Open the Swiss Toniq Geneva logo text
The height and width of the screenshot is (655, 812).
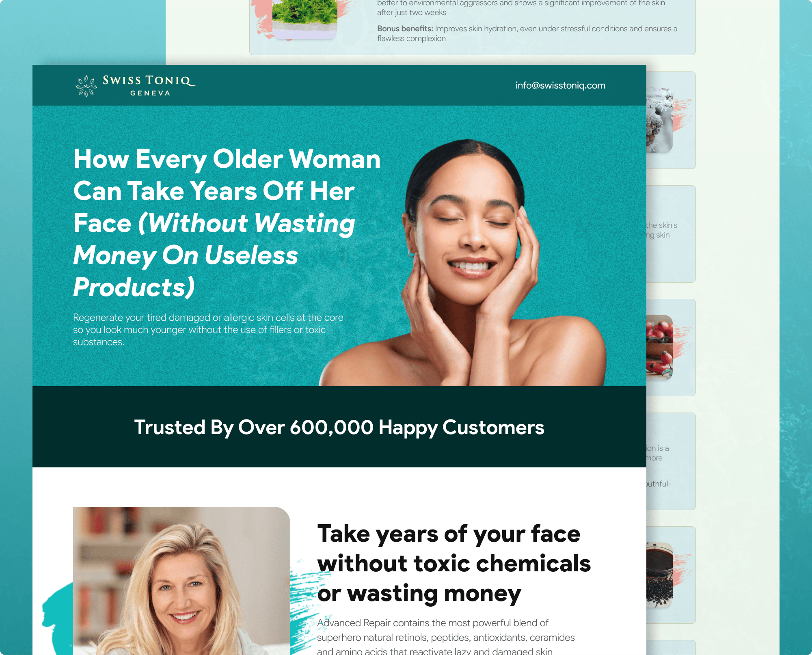coord(149,86)
